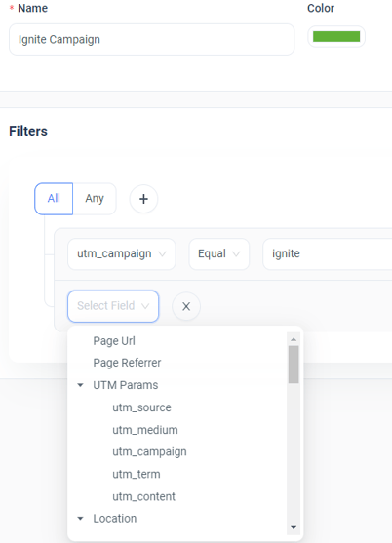Screen dimensions: 392x543
Task: Pick utm_content from the dropdown list
Action: [x=143, y=496]
